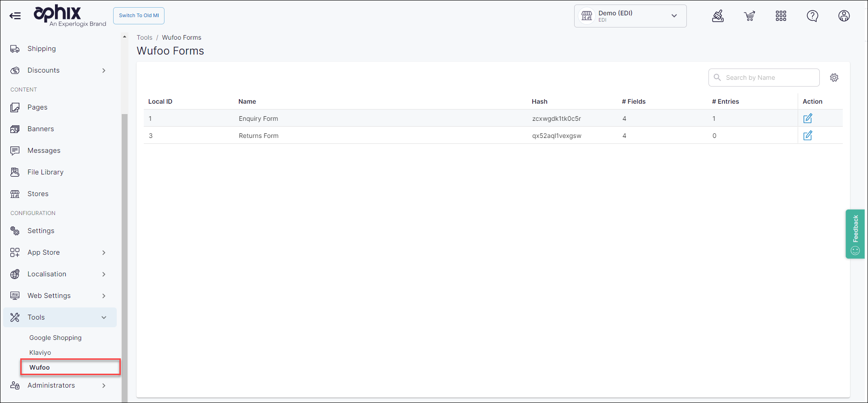Open the Feedback side tab
This screenshot has height=403, width=868.
(x=855, y=234)
